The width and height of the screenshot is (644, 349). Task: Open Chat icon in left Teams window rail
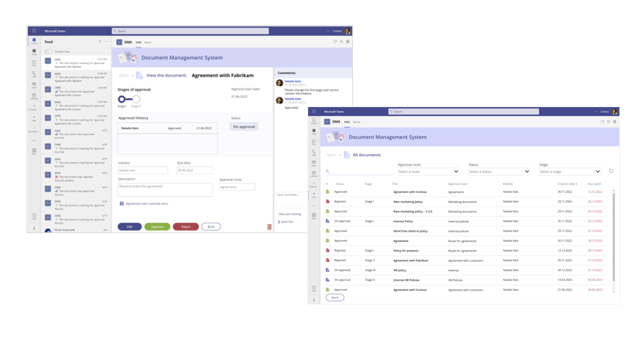[x=33, y=63]
